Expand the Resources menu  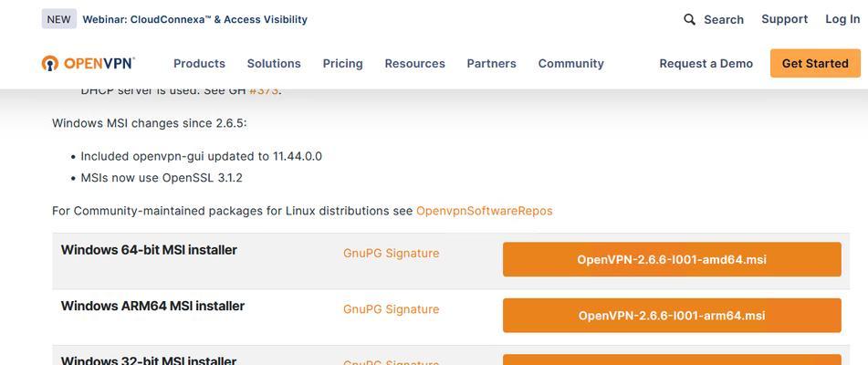coord(414,63)
